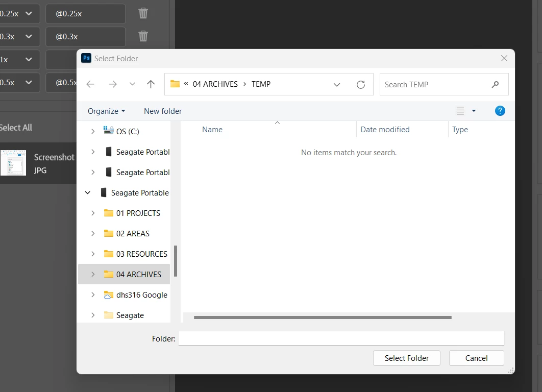Expand the Seagate folder node
The image size is (542, 392).
click(x=93, y=315)
